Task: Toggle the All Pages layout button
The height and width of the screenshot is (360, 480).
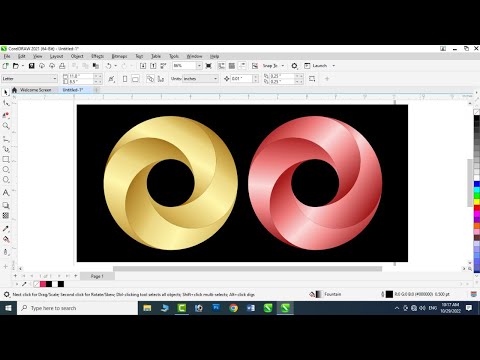Action: point(150,79)
